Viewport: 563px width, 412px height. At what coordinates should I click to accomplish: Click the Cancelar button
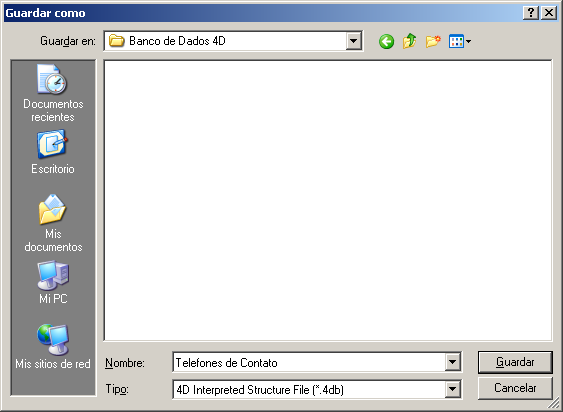point(515,388)
